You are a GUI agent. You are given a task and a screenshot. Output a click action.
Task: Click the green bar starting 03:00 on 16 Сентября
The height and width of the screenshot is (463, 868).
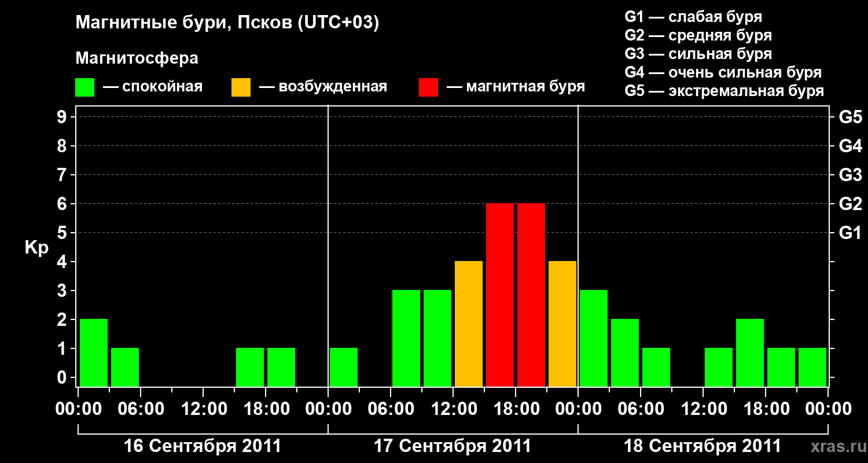(125, 368)
